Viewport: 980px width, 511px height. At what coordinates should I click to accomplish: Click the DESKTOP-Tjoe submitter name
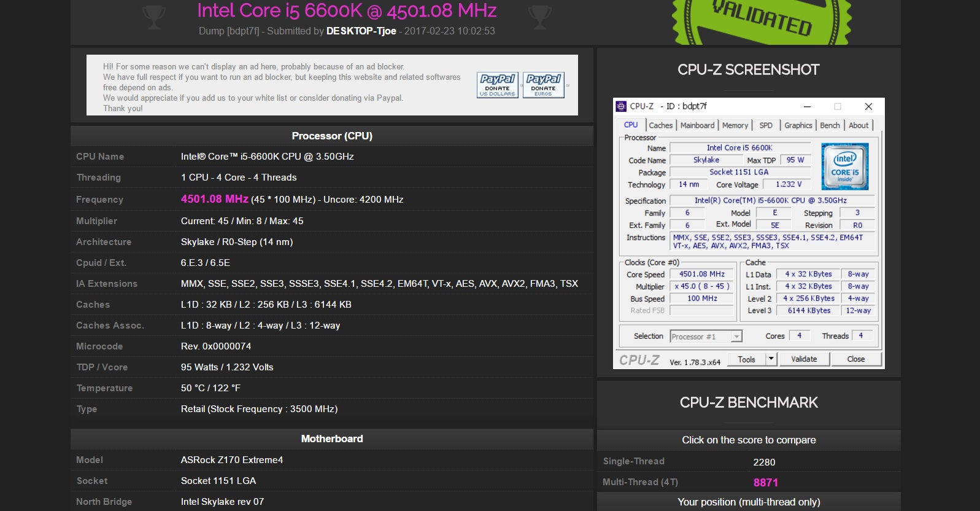(x=361, y=31)
